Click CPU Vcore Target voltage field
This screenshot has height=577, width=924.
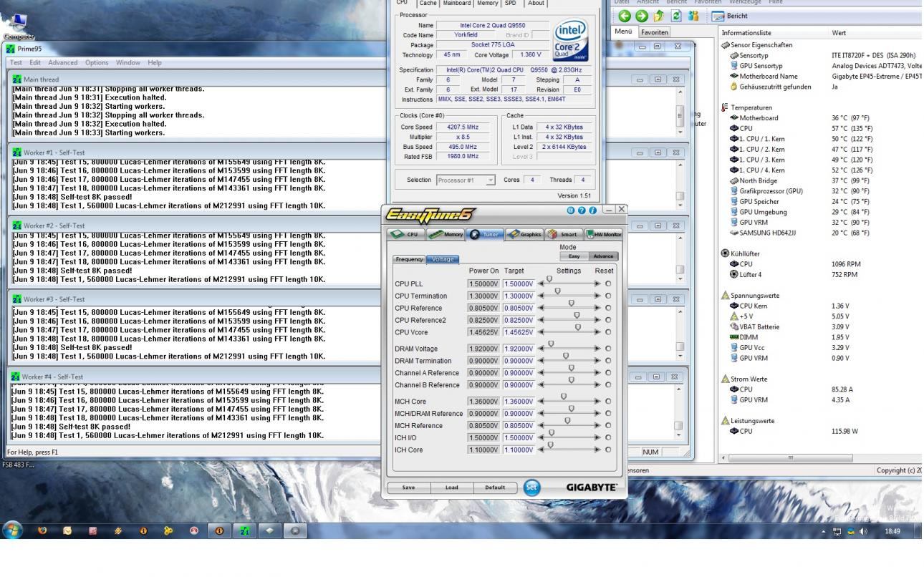[519, 332]
